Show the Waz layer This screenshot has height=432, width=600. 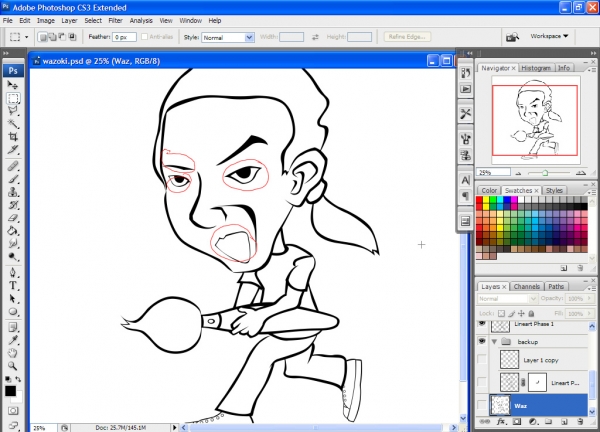[482, 405]
